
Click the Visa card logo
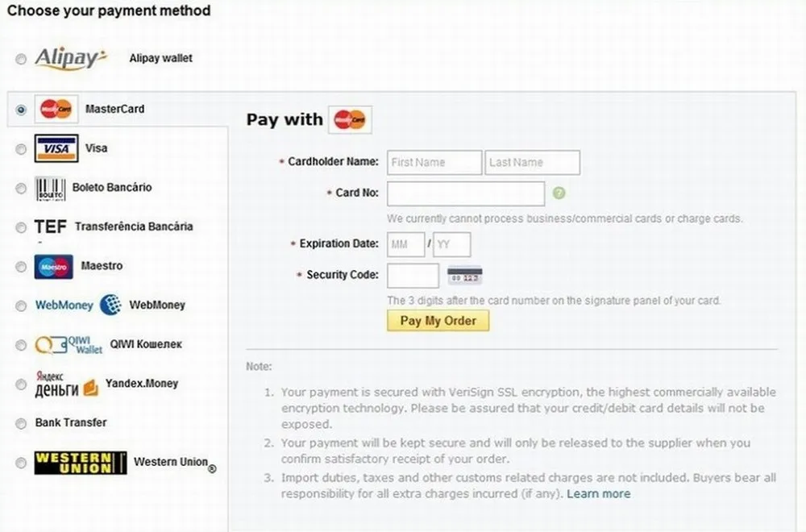(56, 148)
